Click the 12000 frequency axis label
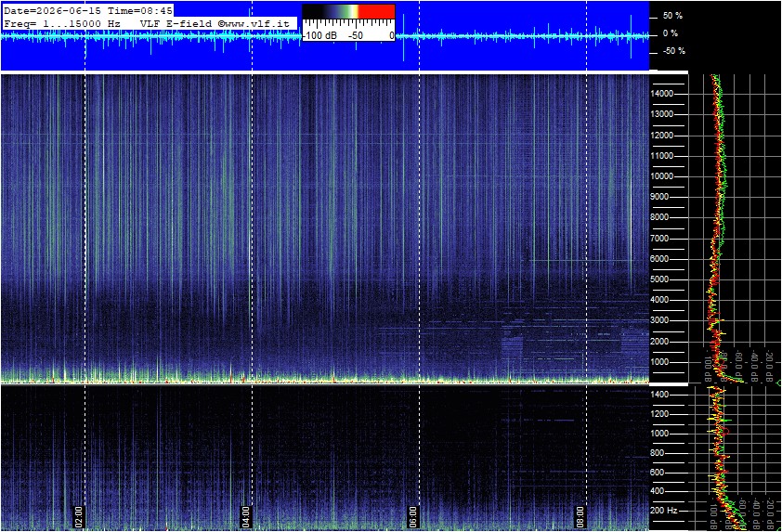Viewport: 782px width, 532px height. [662, 136]
